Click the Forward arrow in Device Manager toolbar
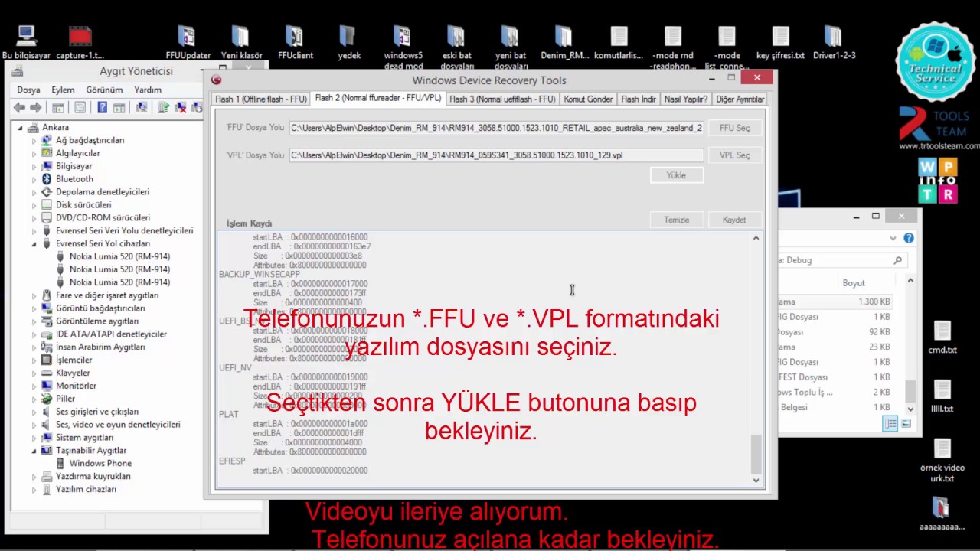The width and height of the screenshot is (980, 551). [35, 108]
